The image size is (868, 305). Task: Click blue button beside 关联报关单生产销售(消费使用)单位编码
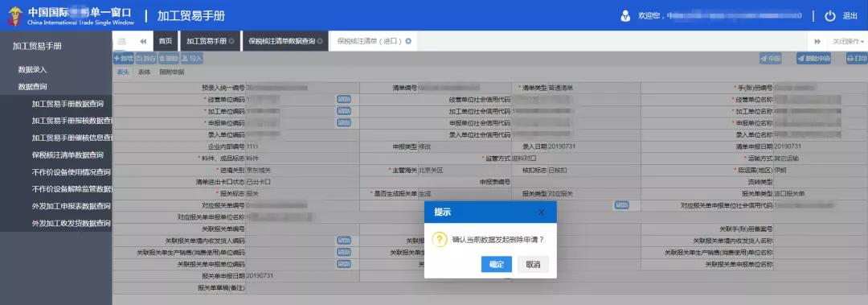click(344, 253)
